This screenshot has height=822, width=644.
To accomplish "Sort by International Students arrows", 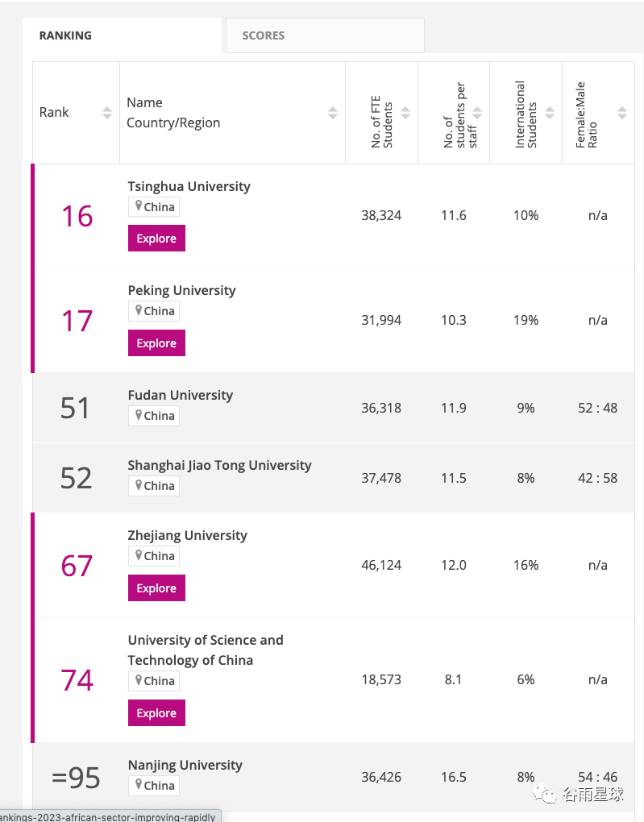I will (x=550, y=113).
